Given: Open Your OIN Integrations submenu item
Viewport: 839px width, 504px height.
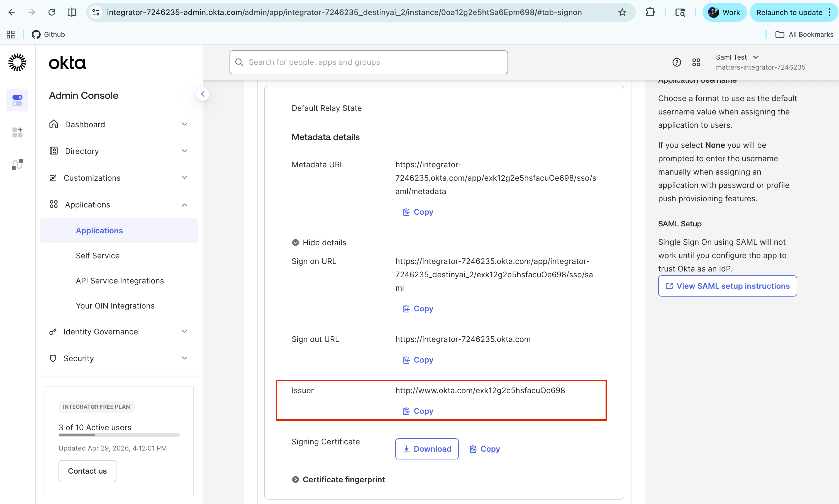Looking at the screenshot, I should click(115, 306).
